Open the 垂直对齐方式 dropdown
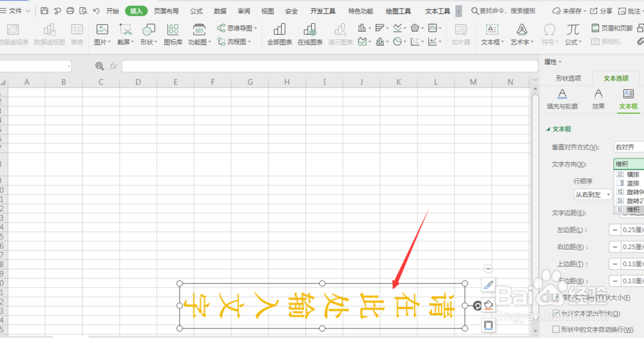The height and width of the screenshot is (338, 644). coord(629,147)
